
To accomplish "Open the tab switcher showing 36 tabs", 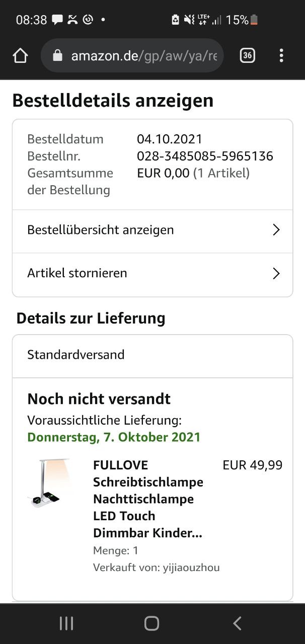I will coord(247,55).
